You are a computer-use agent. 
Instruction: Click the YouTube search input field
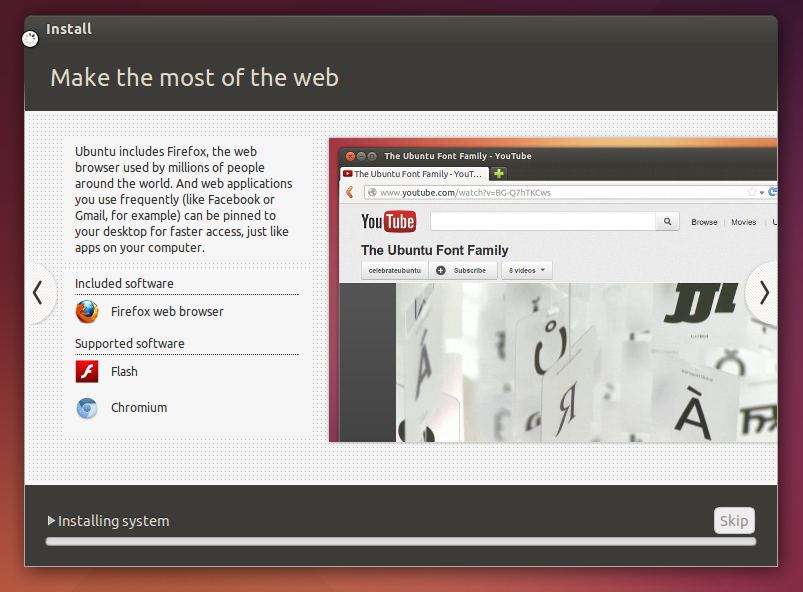pyautogui.click(x=543, y=221)
